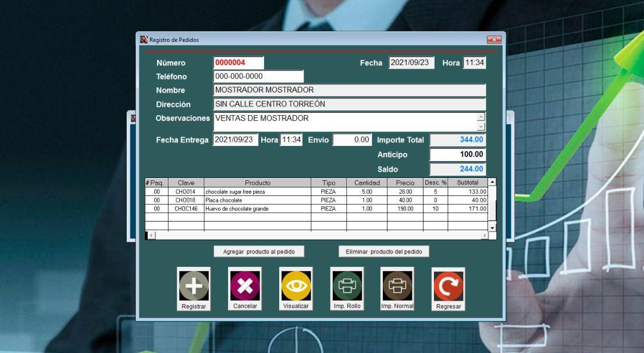The height and width of the screenshot is (353, 644).
Task: Click the # Paq. column header
Action: [x=157, y=183]
